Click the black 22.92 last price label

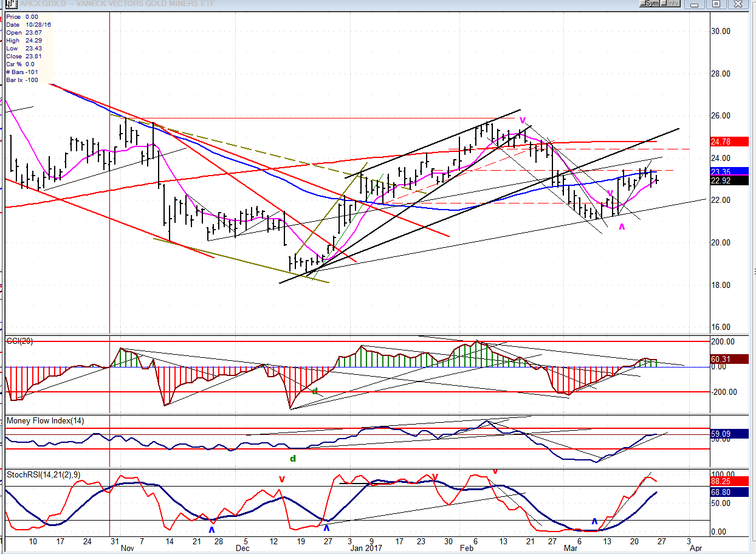[x=723, y=180]
